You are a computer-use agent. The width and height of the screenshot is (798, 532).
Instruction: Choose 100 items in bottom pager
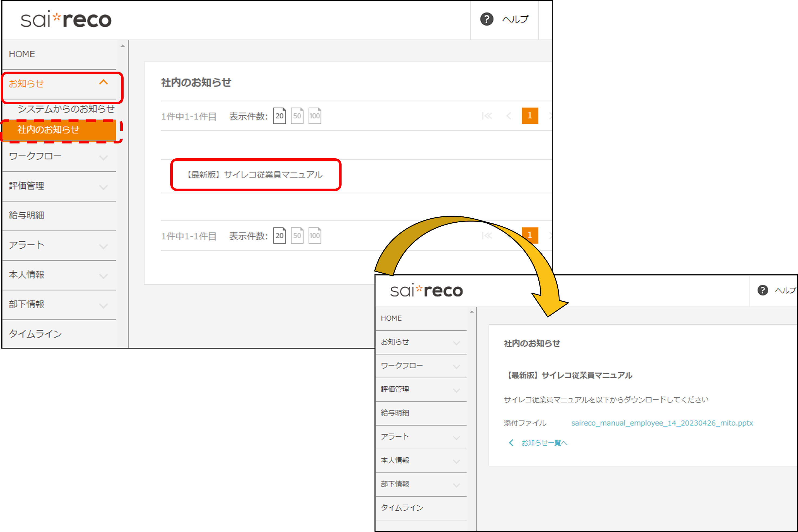(314, 235)
